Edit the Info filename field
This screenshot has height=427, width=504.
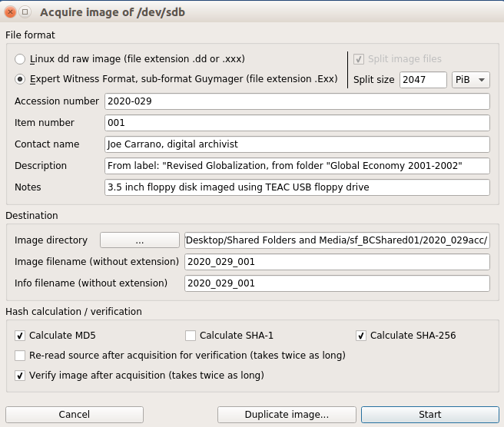[337, 283]
